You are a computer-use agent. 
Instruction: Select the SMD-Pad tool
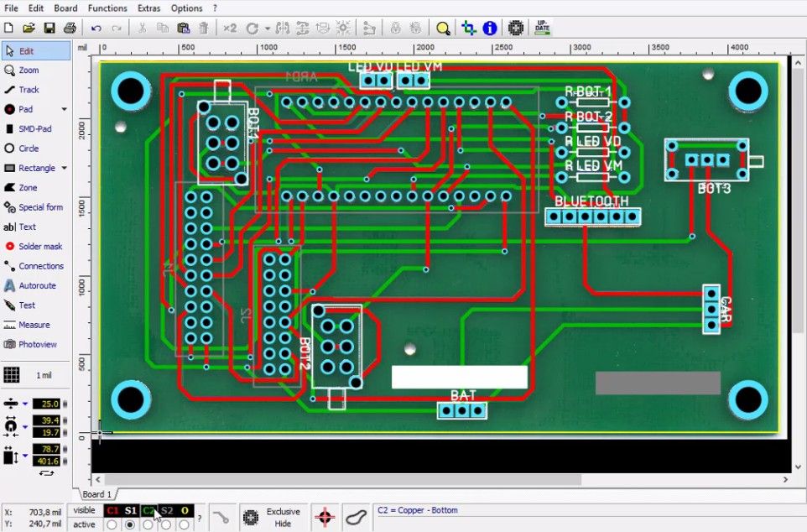pos(36,128)
